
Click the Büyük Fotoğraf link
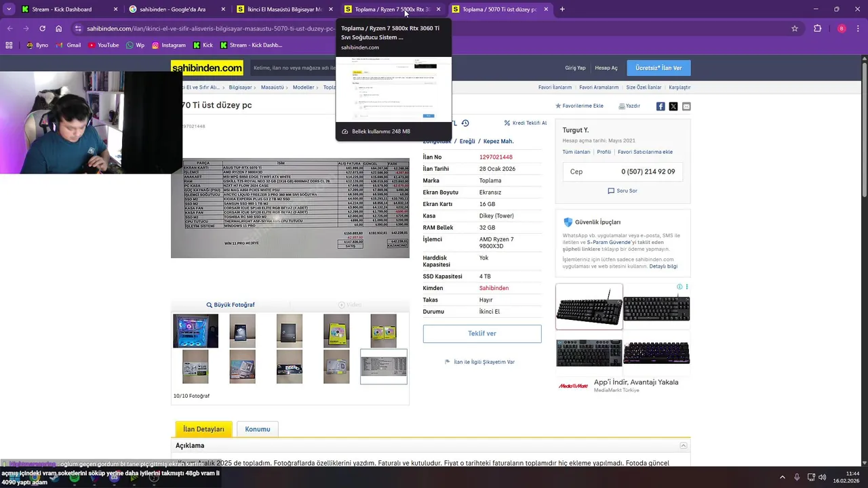pos(231,305)
